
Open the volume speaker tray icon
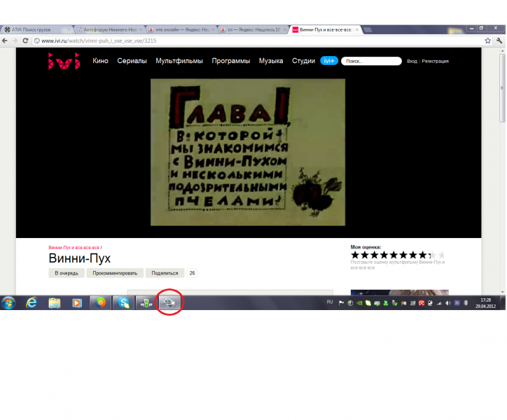[x=448, y=303]
